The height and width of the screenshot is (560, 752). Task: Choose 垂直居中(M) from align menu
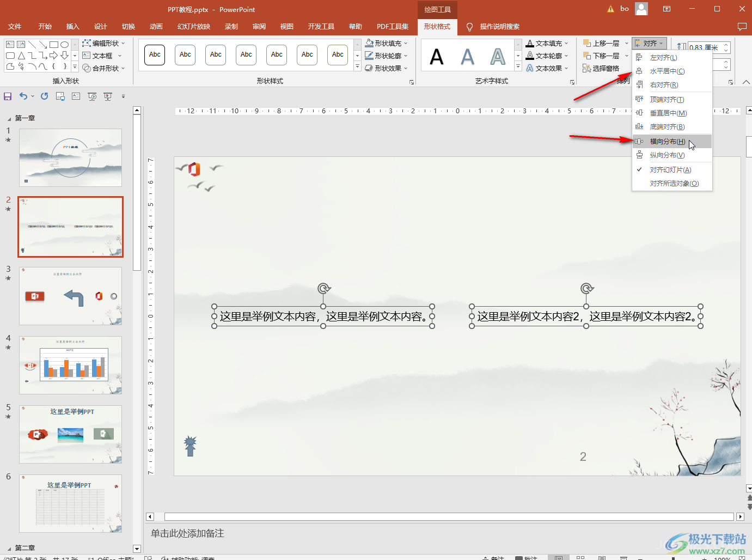(x=672, y=113)
